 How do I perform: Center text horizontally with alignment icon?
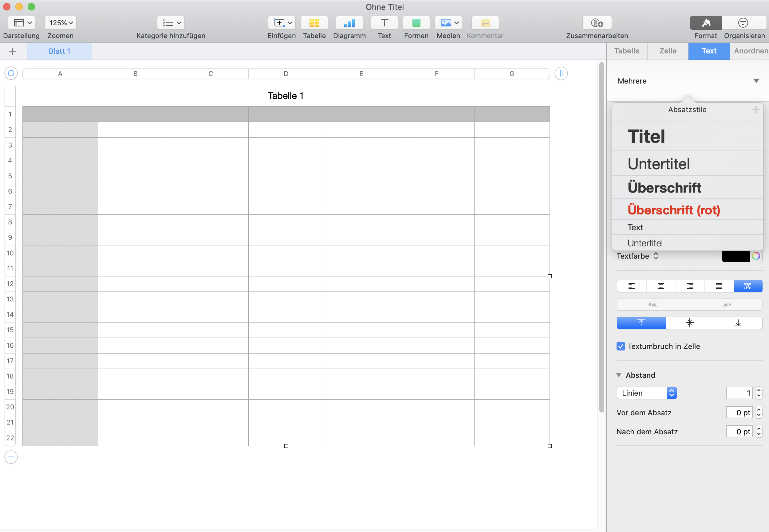(661, 286)
